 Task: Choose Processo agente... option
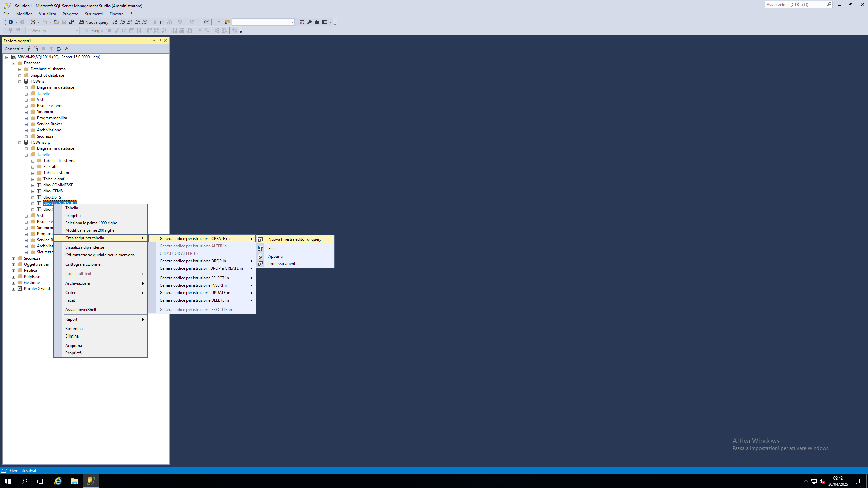295,264
